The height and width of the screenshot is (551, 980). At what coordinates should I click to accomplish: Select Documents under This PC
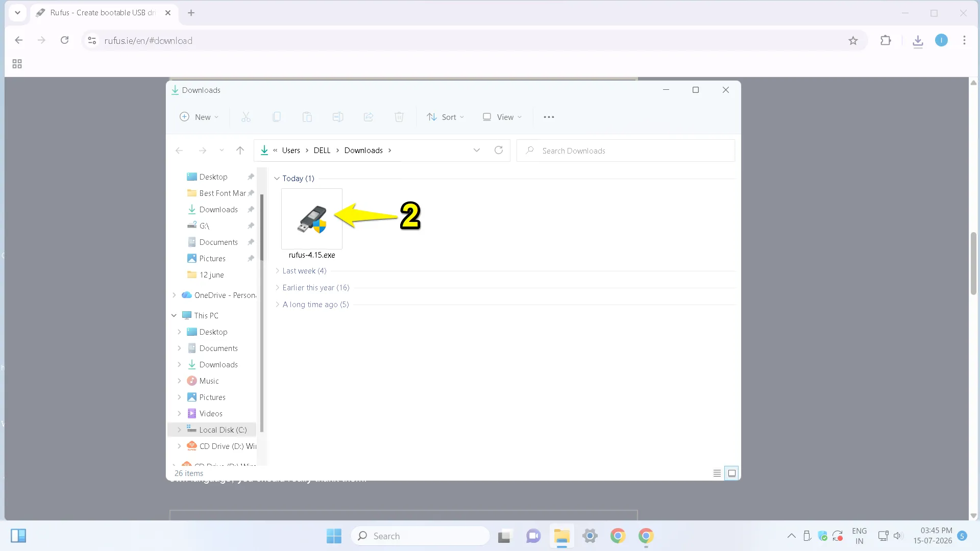pyautogui.click(x=218, y=348)
